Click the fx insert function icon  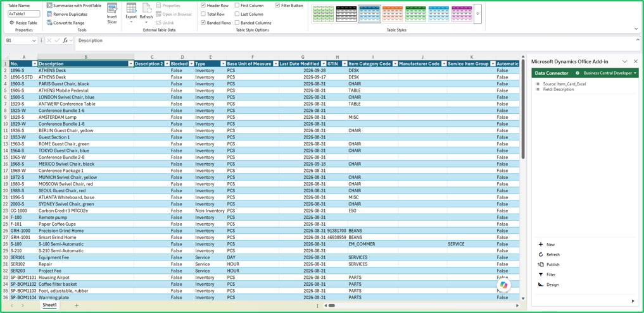tap(65, 40)
